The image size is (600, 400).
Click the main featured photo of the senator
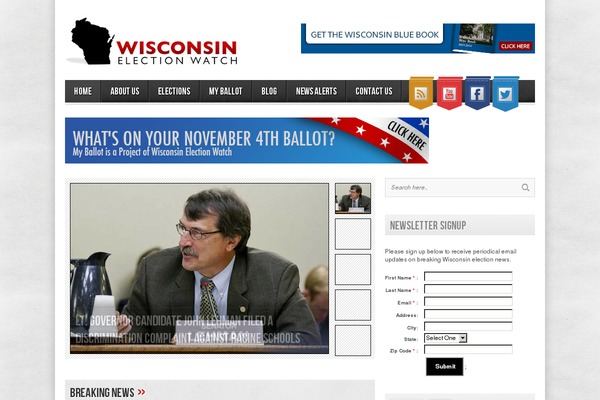point(199,268)
